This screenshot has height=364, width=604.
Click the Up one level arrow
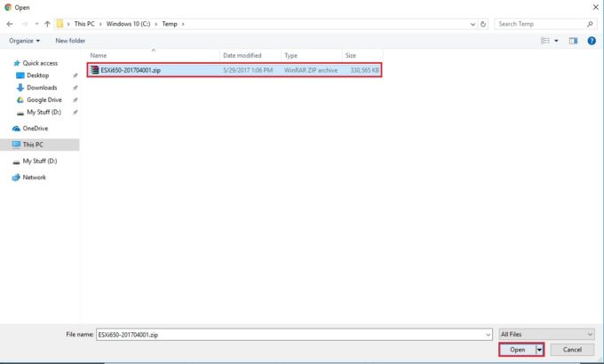click(x=47, y=24)
